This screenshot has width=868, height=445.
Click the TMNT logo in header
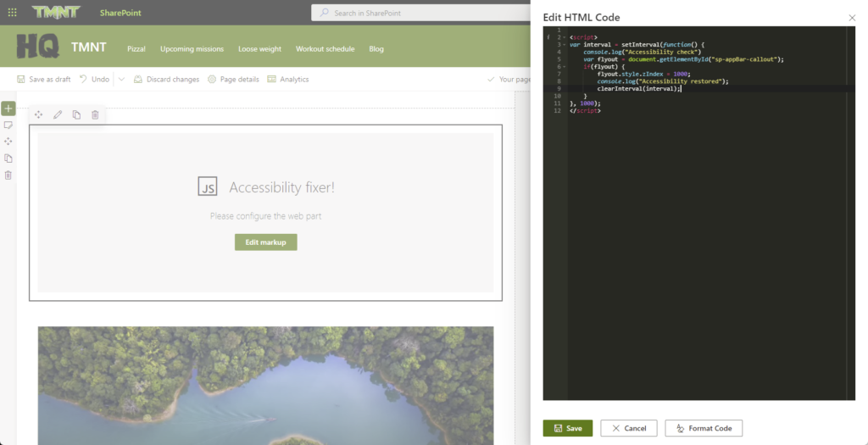coord(56,12)
